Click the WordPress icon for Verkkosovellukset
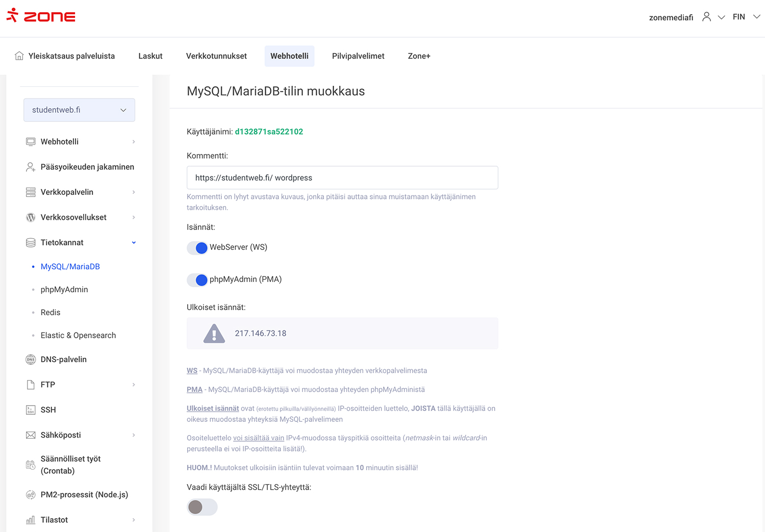This screenshot has height=532, width=765. [31, 217]
